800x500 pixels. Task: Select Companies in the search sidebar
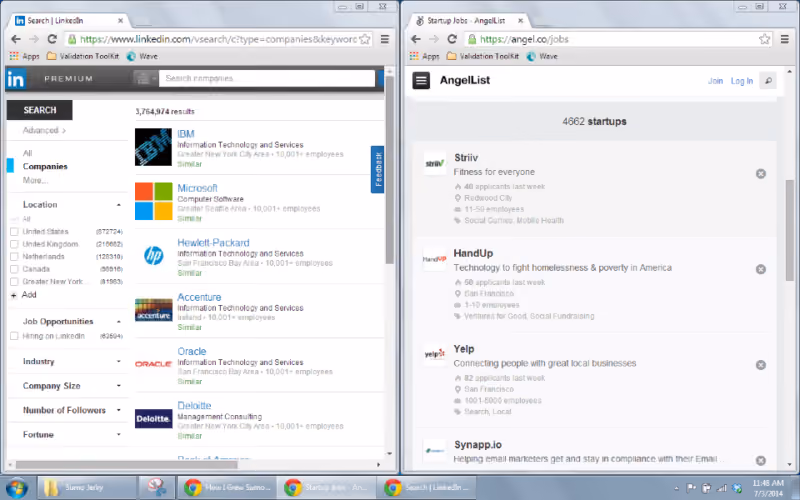[x=45, y=166]
